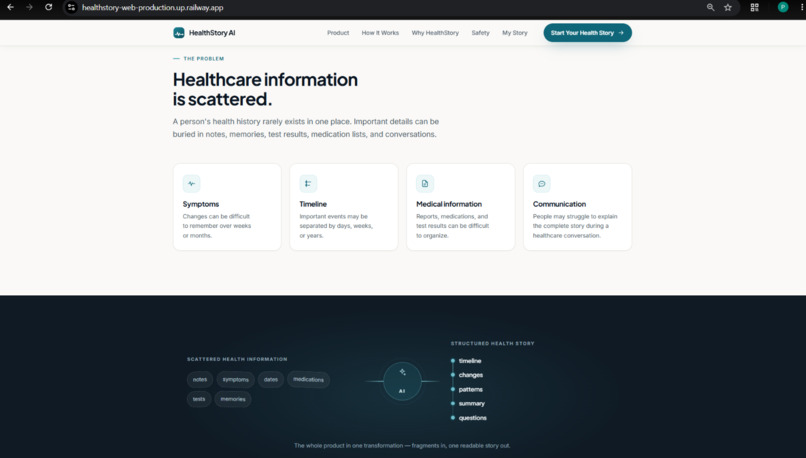
Task: Select the dates chip
Action: click(271, 380)
